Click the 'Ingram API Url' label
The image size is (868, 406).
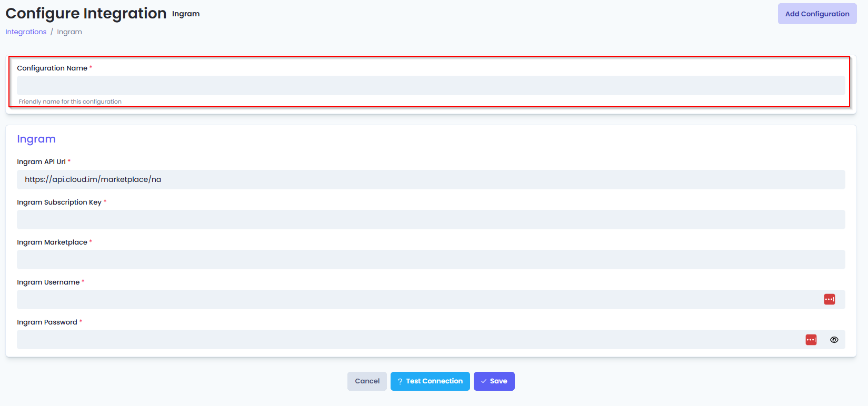coord(41,162)
